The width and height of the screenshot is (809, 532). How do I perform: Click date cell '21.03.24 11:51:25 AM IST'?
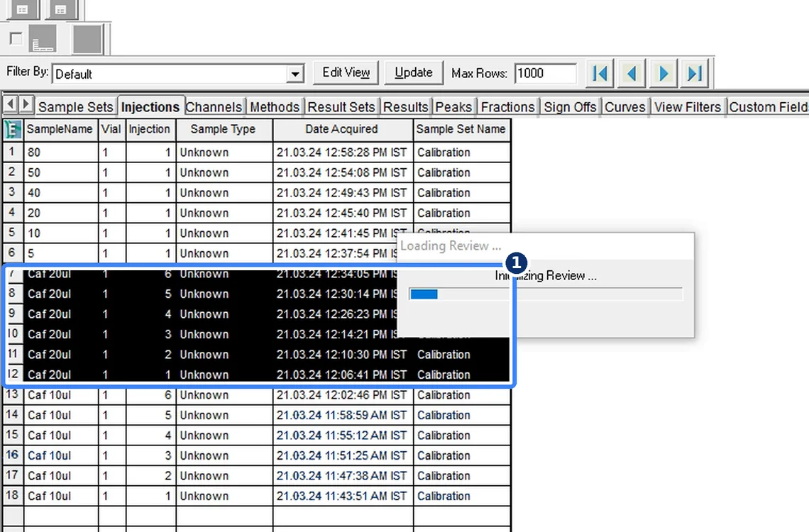[x=341, y=455]
